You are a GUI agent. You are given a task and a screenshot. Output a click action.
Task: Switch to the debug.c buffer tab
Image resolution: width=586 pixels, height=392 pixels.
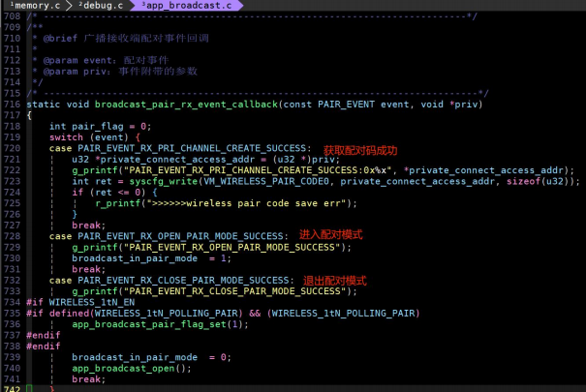point(101,5)
